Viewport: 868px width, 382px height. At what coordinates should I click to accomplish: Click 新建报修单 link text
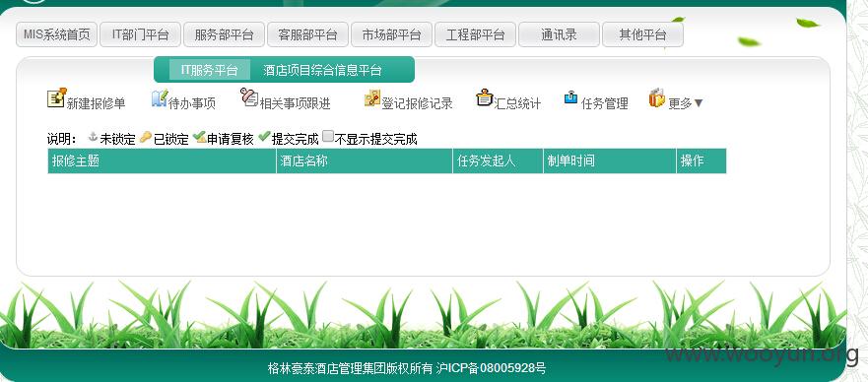[x=96, y=103]
